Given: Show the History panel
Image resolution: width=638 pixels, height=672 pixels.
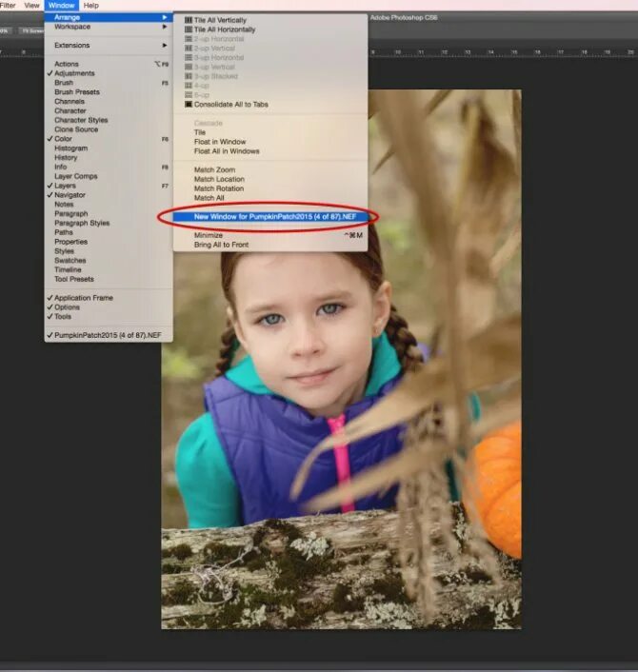Looking at the screenshot, I should click(109, 158).
